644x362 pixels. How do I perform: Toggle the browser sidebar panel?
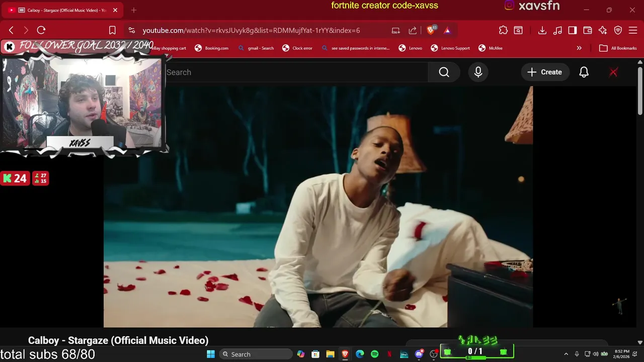click(x=573, y=30)
